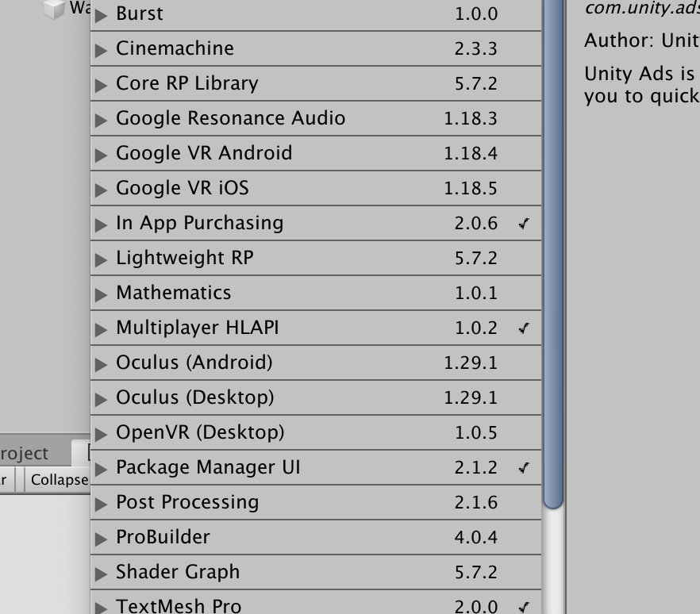
Task: Expand the Google VR iOS entry
Action: 102,189
